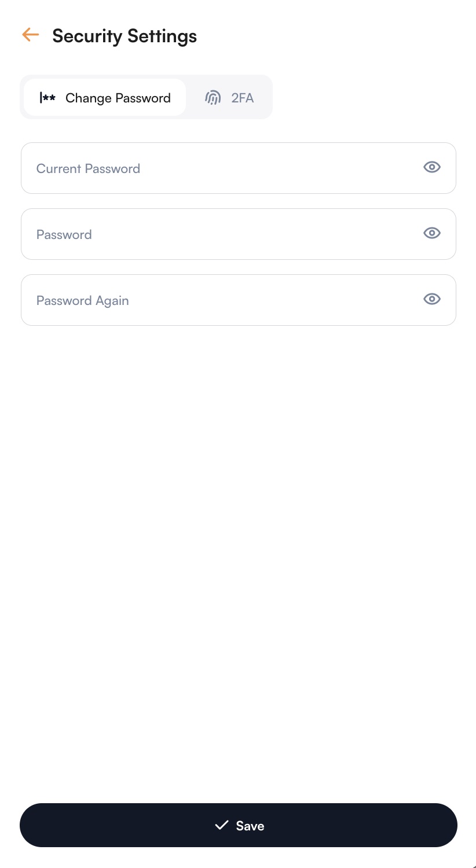Save the new password settings
This screenshot has height=868, width=476.
pyautogui.click(x=238, y=825)
